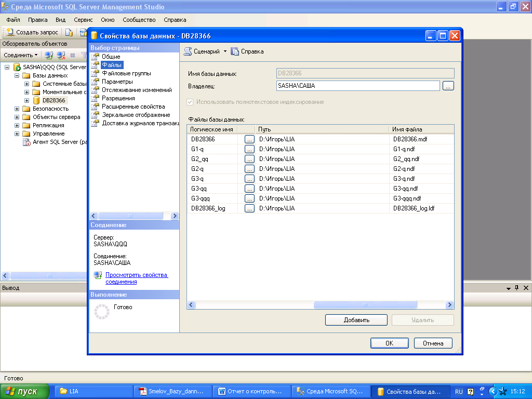Open Вывод panel dropdown arrow

[508, 288]
